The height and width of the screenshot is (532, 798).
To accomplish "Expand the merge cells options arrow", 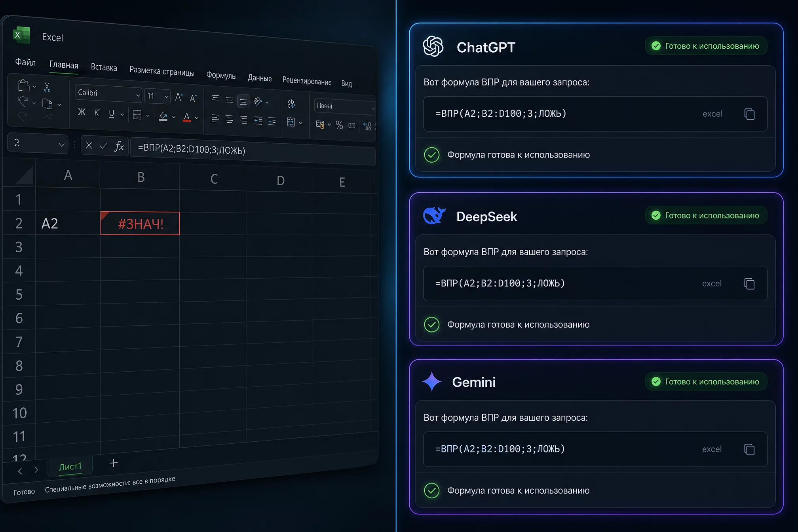I will (301, 123).
